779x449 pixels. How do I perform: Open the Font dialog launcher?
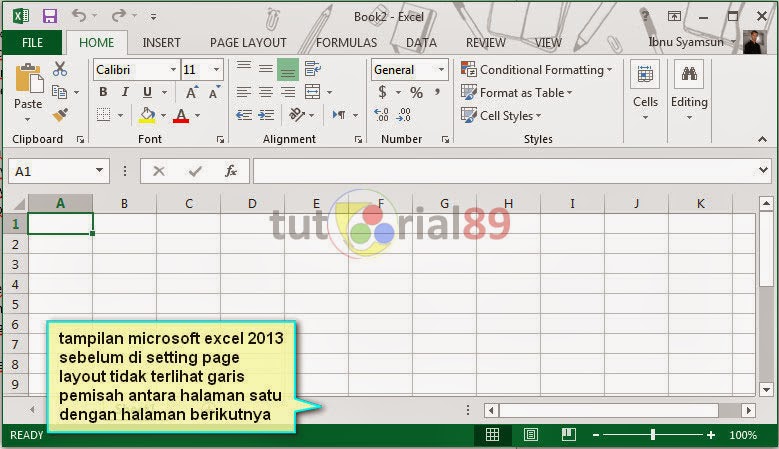(220, 140)
